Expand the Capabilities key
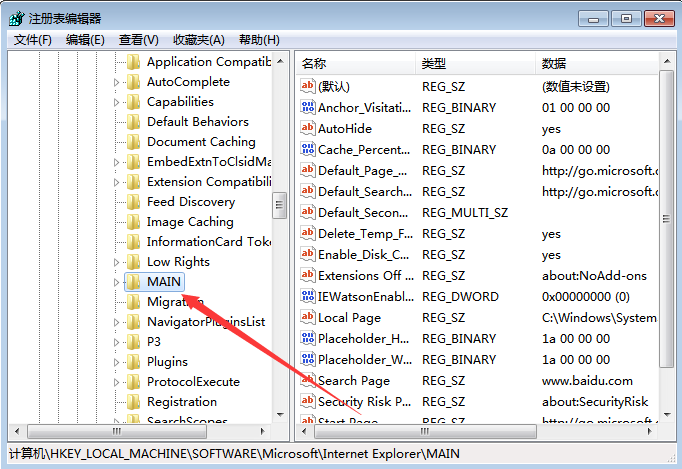 [x=116, y=102]
